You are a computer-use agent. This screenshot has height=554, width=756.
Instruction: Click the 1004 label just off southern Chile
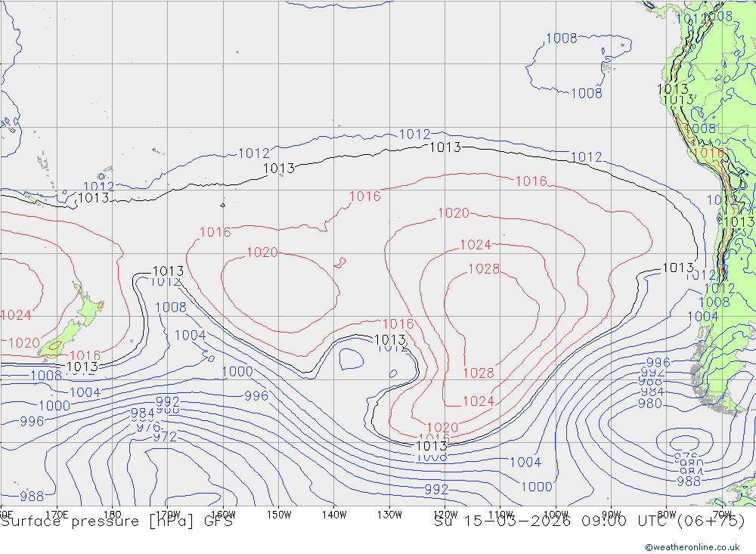(x=703, y=317)
